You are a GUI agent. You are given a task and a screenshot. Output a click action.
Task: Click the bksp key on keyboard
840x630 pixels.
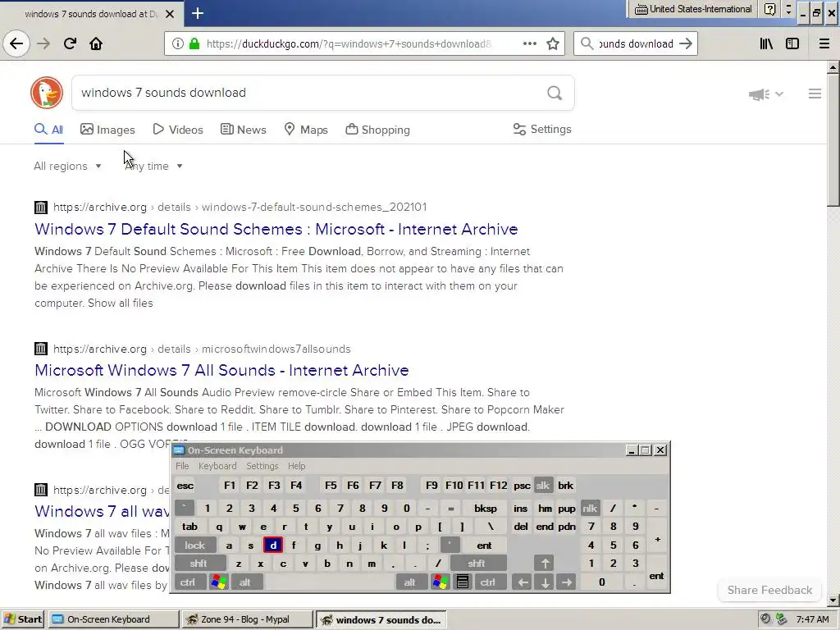(x=486, y=509)
